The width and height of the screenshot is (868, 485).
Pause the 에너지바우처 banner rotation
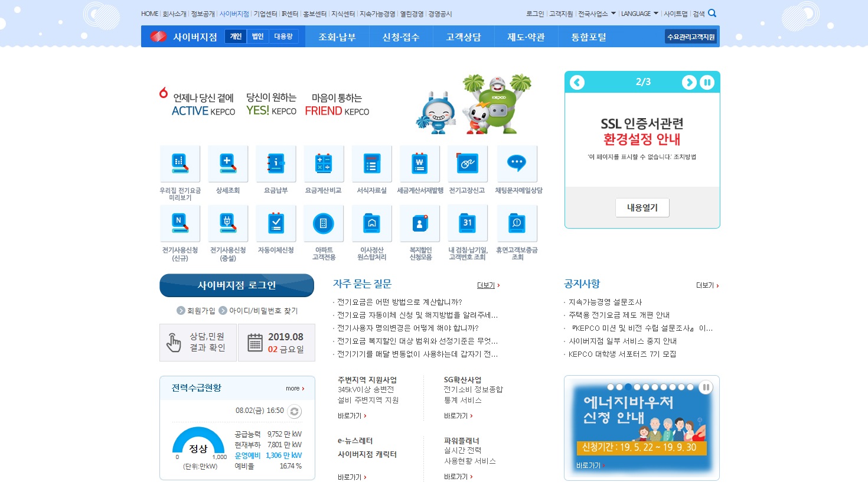click(x=706, y=388)
